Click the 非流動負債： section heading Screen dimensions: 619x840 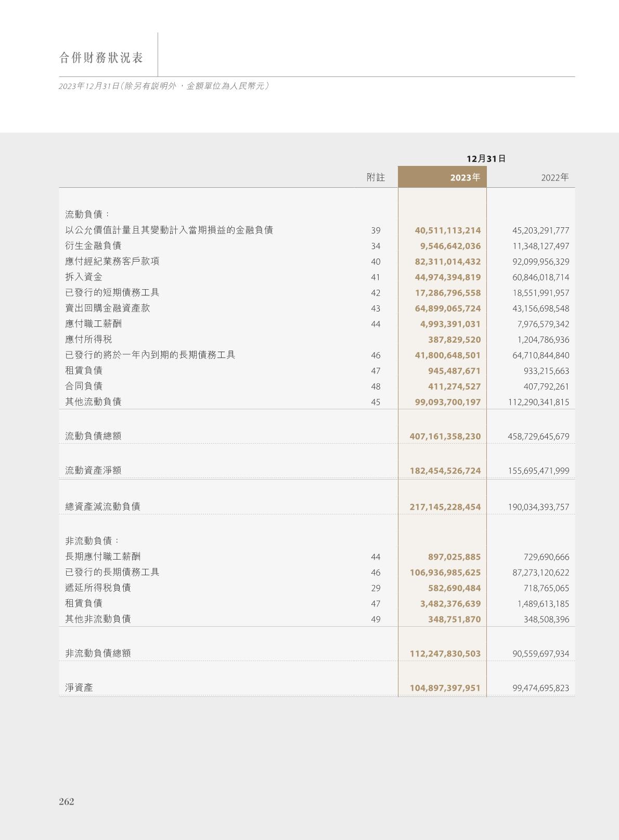[x=93, y=541]
